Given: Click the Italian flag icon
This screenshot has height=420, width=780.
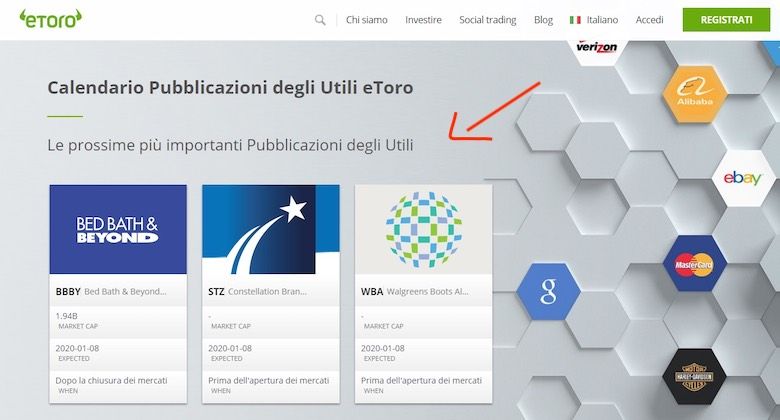Looking at the screenshot, I should coord(575,20).
